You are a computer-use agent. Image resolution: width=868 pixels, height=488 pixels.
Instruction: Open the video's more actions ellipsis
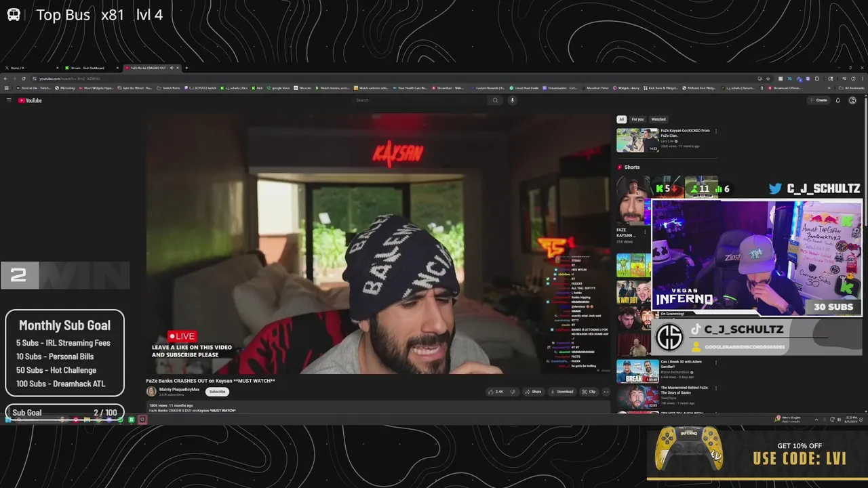click(606, 392)
